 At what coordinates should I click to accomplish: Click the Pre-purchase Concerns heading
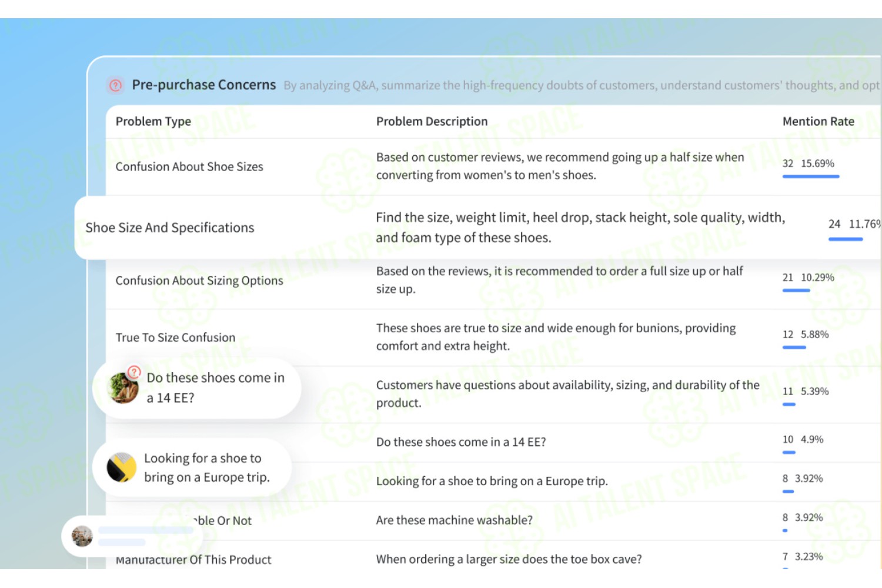203,85
